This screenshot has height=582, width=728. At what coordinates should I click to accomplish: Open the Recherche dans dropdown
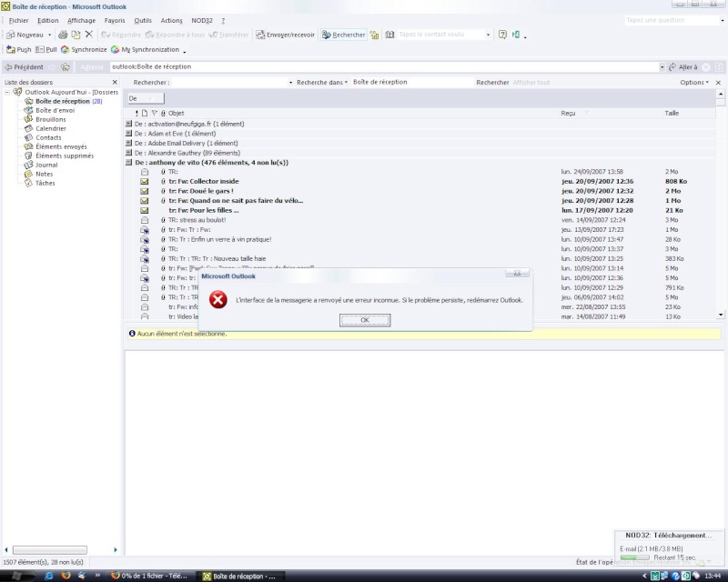[322, 83]
